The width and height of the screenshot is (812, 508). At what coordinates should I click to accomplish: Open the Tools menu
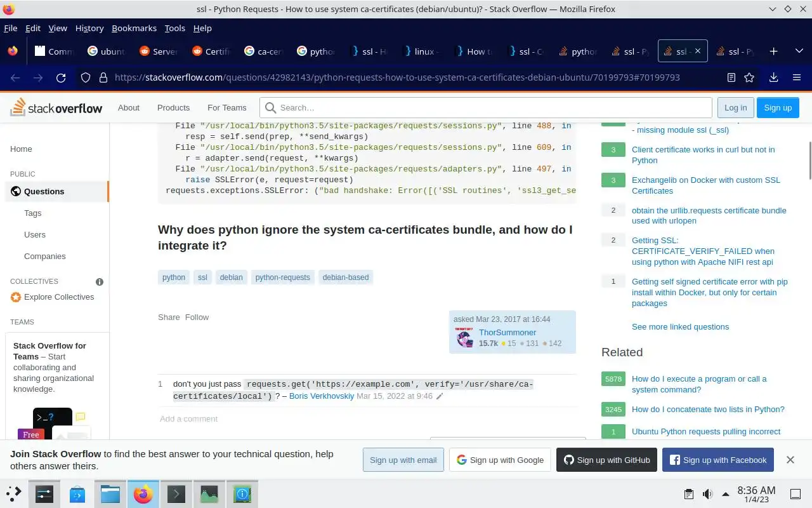174,28
